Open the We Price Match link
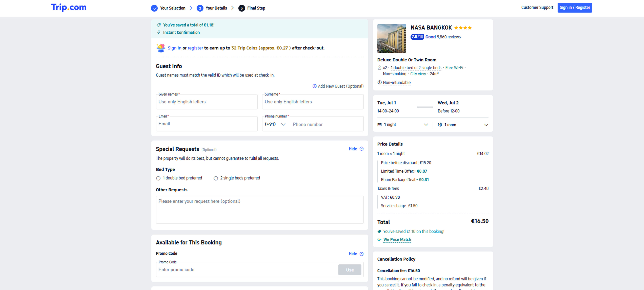The image size is (644, 290). click(x=397, y=240)
